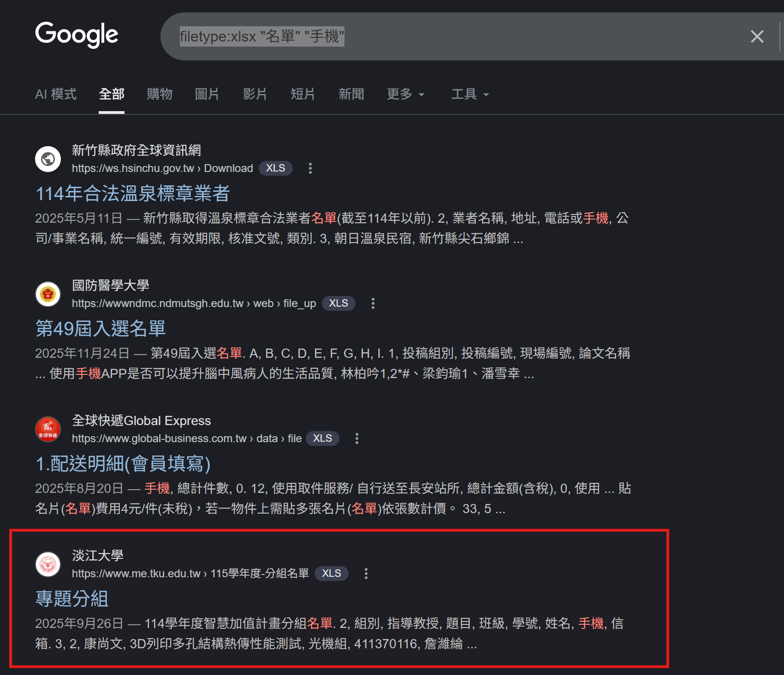Click the snippet dated 2025年8月20日
The height and width of the screenshot is (675, 784).
[333, 498]
